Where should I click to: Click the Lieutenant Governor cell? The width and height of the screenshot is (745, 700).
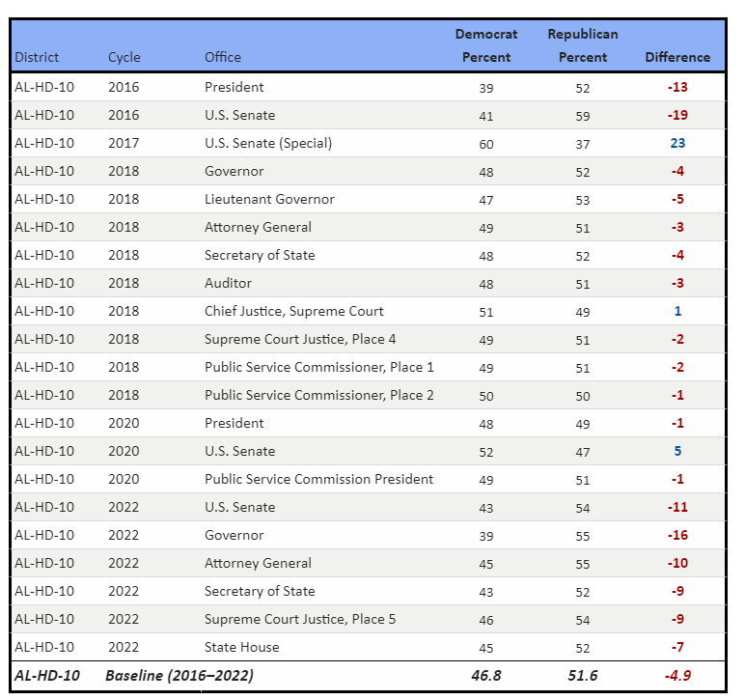tap(269, 199)
